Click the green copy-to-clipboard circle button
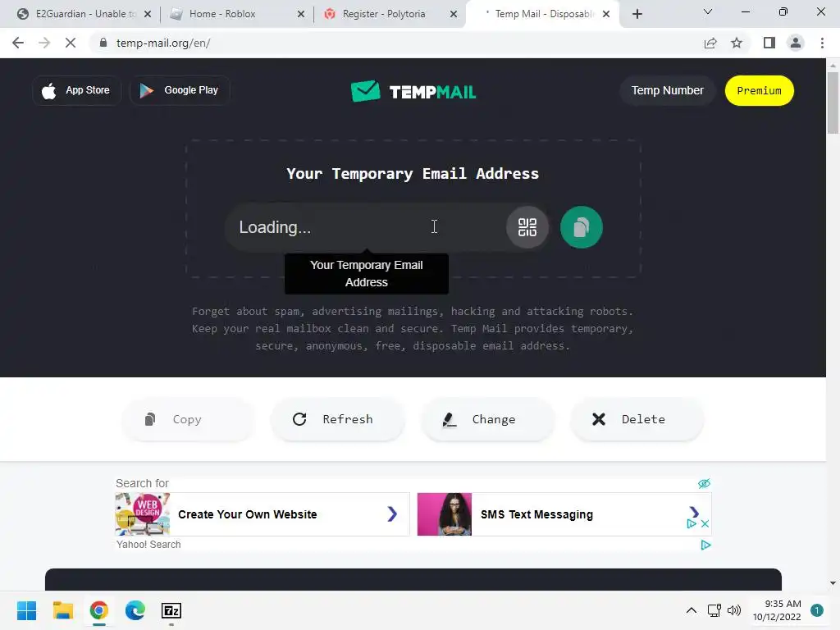The height and width of the screenshot is (630, 840). pos(582,227)
